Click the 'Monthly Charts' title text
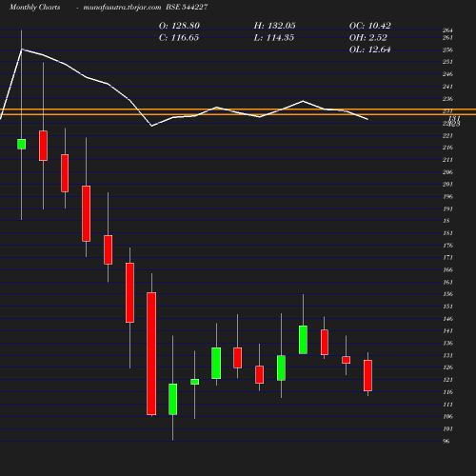The width and height of the screenshot is (476, 476). pyautogui.click(x=34, y=7)
